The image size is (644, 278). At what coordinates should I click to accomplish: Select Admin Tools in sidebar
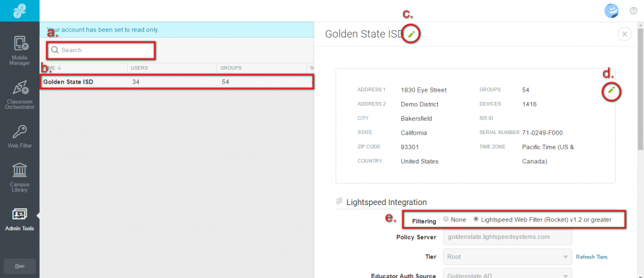[x=19, y=220]
